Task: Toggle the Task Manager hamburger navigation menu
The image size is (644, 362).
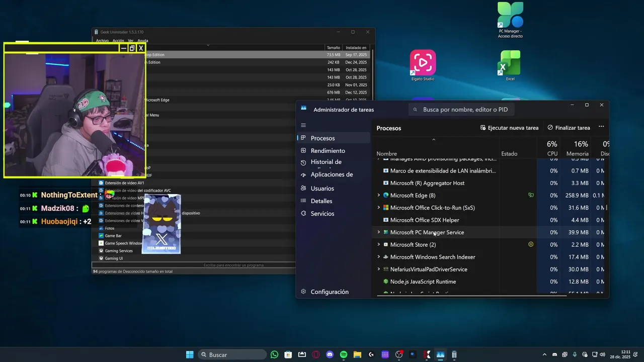Action: pos(303,125)
